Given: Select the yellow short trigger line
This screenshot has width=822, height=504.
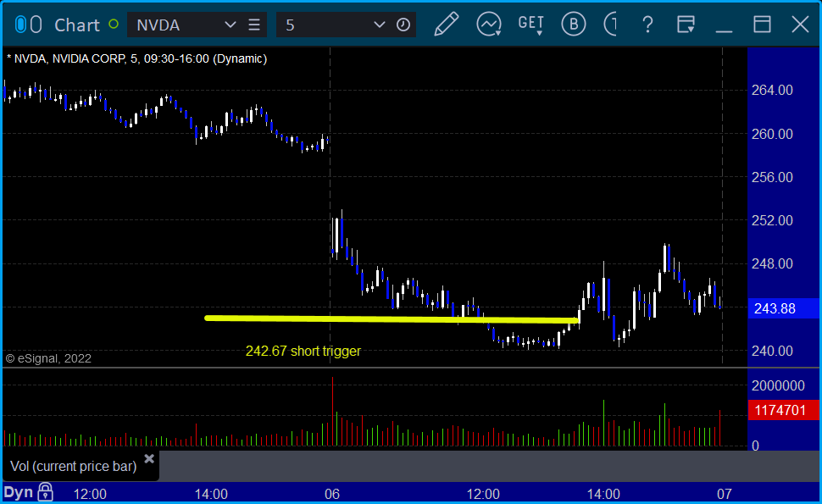Looking at the screenshot, I should (x=392, y=318).
